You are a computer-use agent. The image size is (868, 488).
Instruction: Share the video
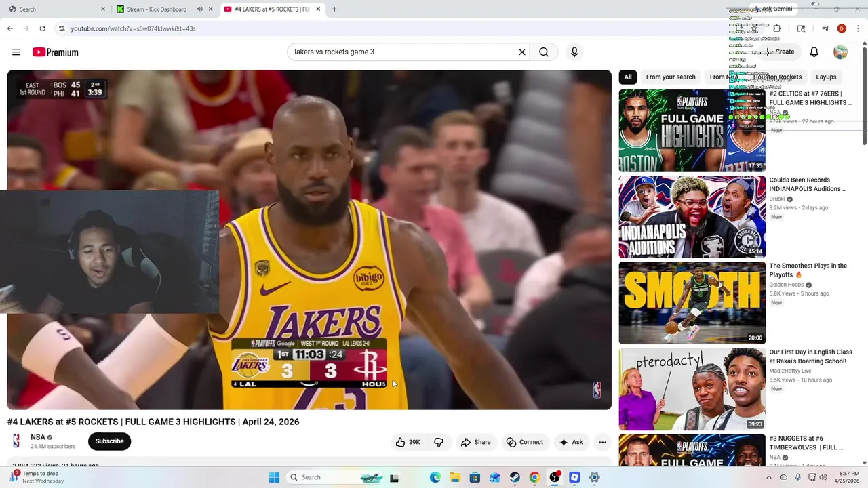pyautogui.click(x=475, y=442)
